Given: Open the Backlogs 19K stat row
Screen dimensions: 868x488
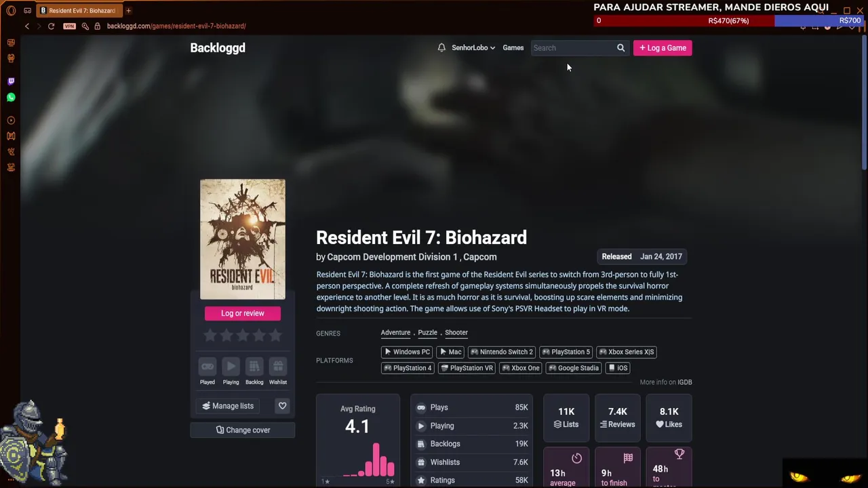Looking at the screenshot, I should pyautogui.click(x=472, y=444).
